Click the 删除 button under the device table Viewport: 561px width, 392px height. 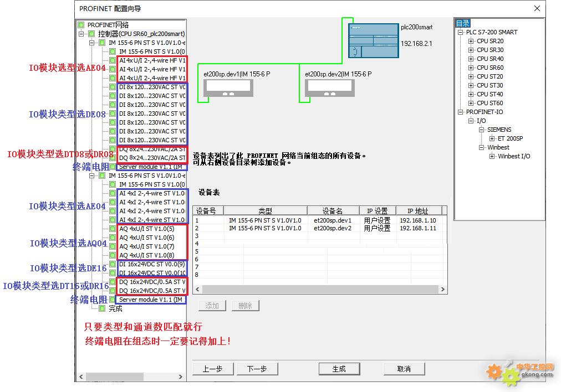click(245, 306)
